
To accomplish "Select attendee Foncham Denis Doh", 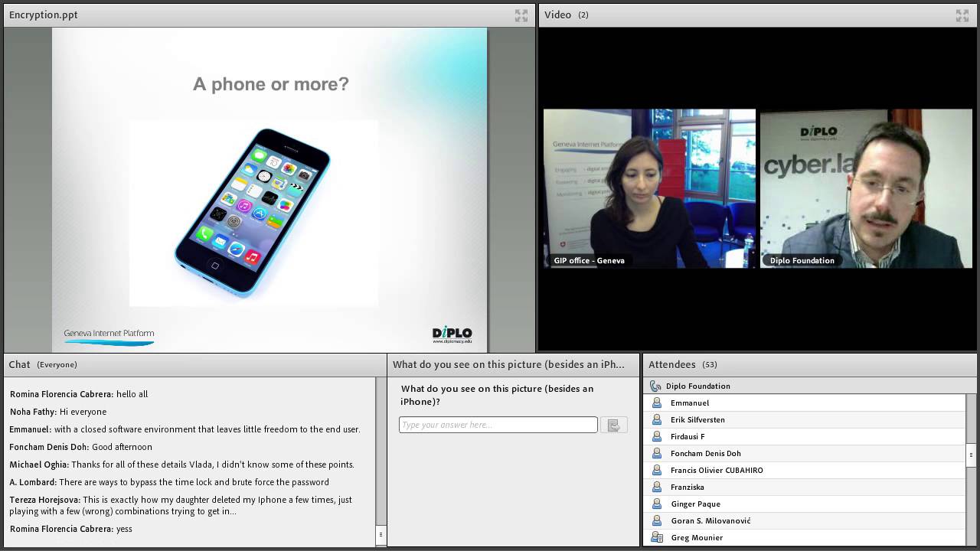I will 805,453.
